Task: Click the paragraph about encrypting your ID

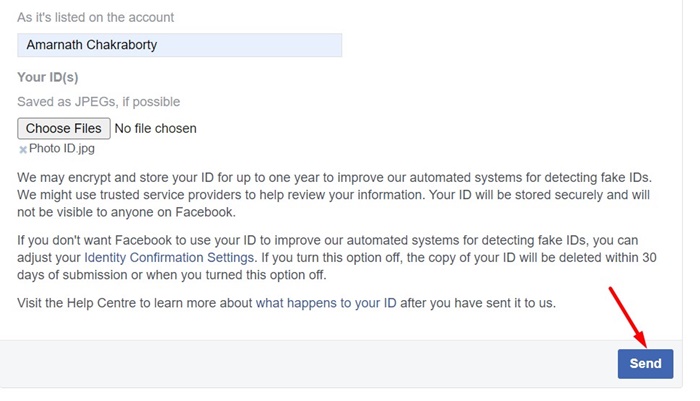Action: point(335,195)
